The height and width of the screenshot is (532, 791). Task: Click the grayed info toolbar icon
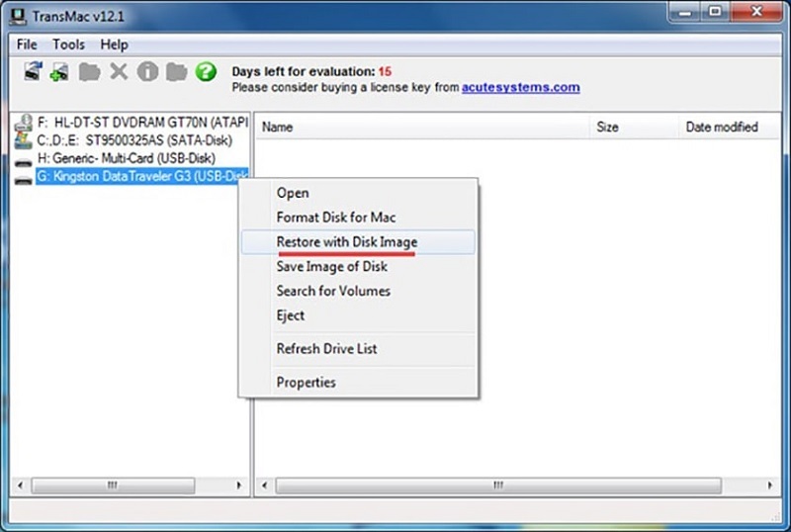147,71
